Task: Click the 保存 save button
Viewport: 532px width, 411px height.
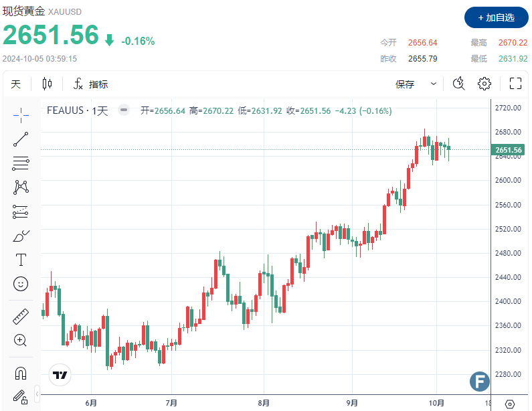Action: tap(404, 84)
